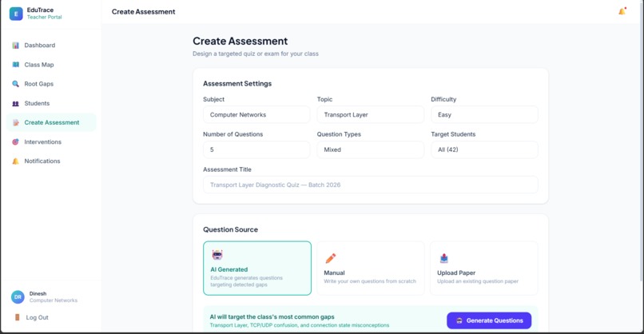Click the Assessment Title input field
This screenshot has width=644, height=334.
[371, 185]
